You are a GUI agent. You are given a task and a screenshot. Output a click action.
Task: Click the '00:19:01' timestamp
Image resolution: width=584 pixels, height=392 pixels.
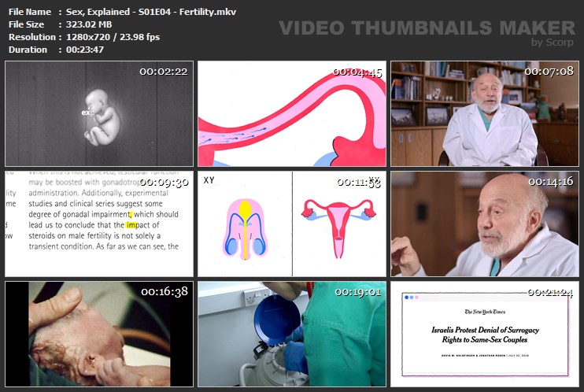click(x=357, y=292)
